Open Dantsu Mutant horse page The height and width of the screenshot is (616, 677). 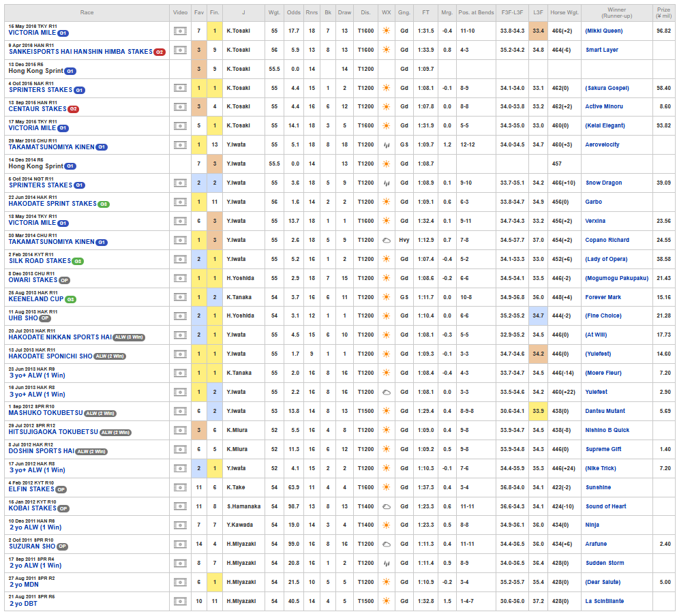click(605, 412)
